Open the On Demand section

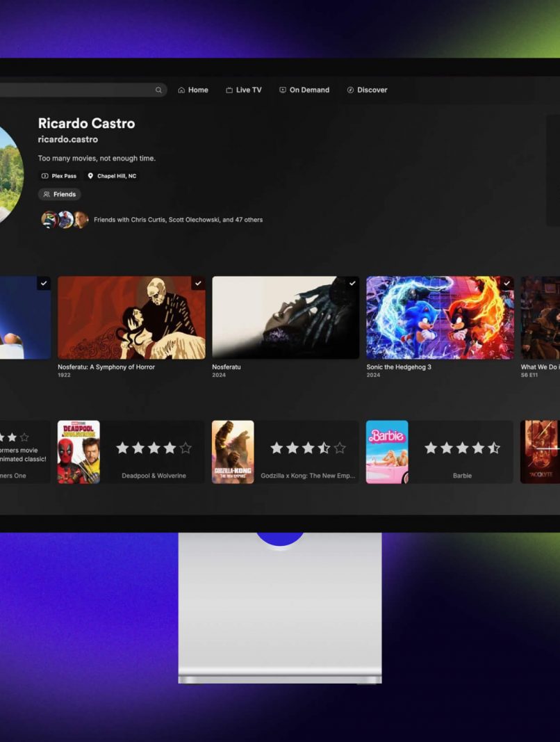(x=304, y=90)
